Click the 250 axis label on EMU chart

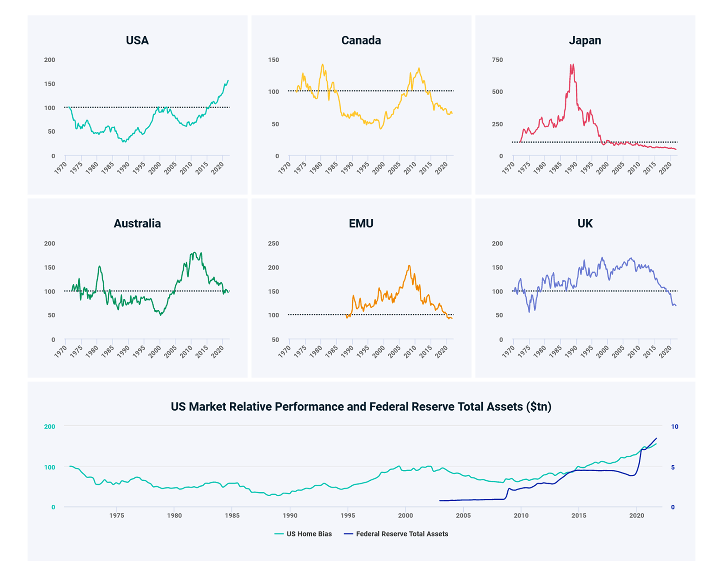(x=273, y=243)
